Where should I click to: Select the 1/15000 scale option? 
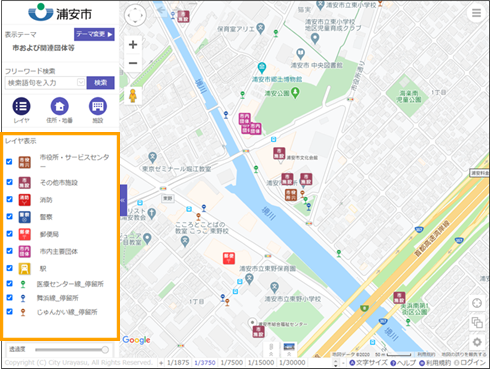click(x=261, y=363)
